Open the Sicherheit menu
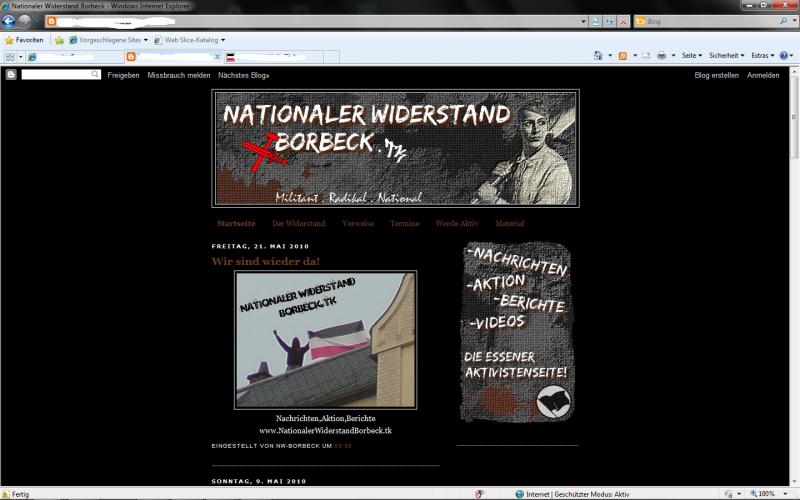 [727, 56]
